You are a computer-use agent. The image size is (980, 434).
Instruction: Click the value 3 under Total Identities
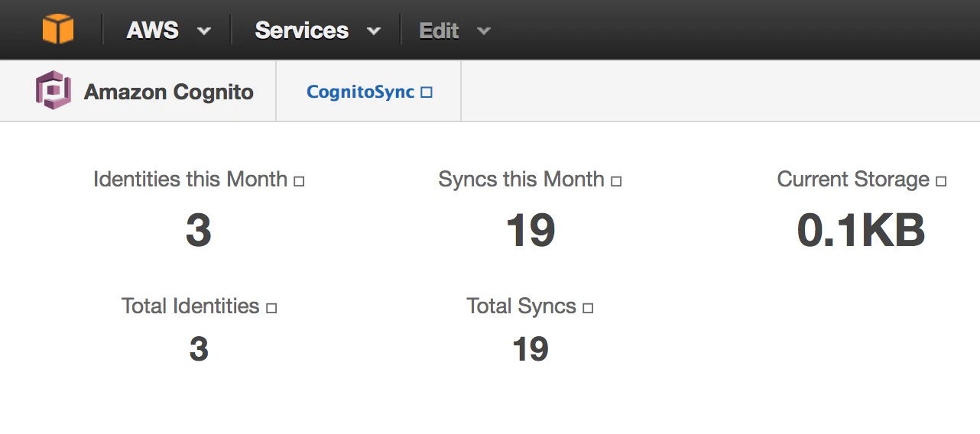(199, 349)
